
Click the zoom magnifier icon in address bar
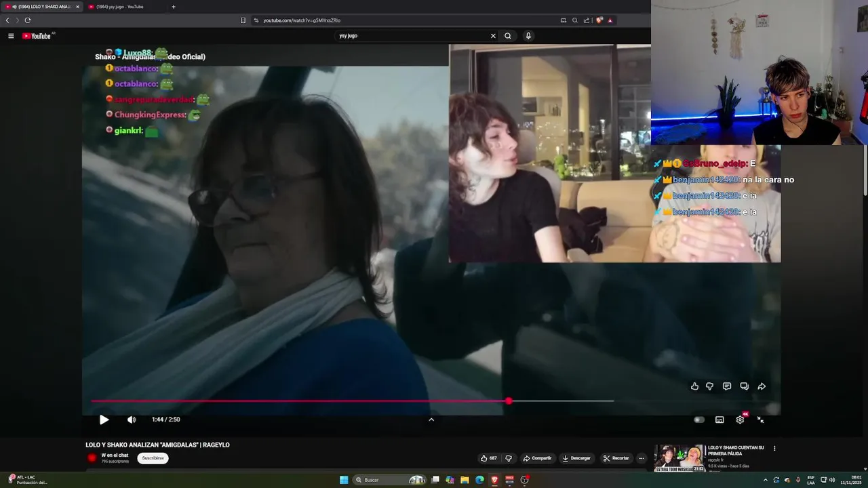(x=575, y=20)
